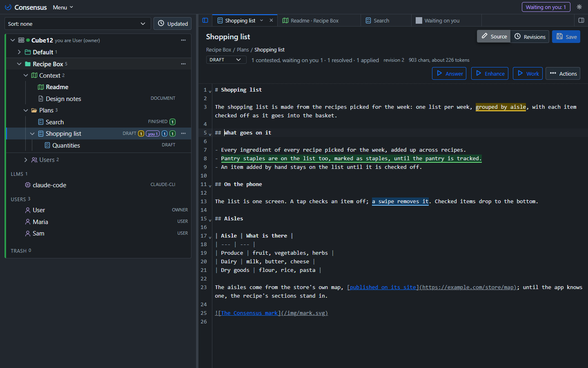Expand the Users group

pyautogui.click(x=26, y=160)
